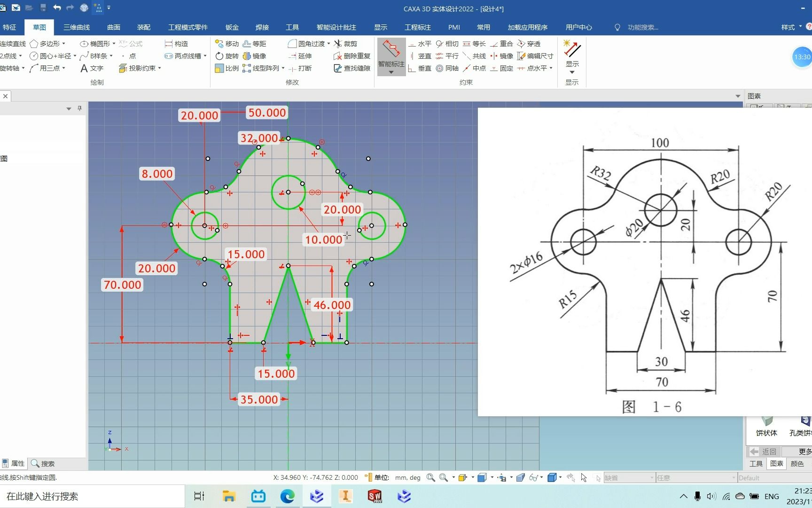Toggle the 固定 fix constraint
The image size is (812, 508).
click(x=501, y=68)
